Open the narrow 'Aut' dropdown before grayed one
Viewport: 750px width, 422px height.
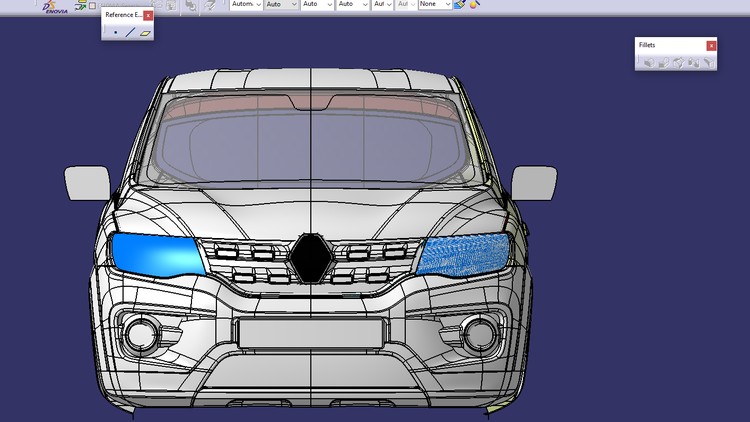(383, 4)
